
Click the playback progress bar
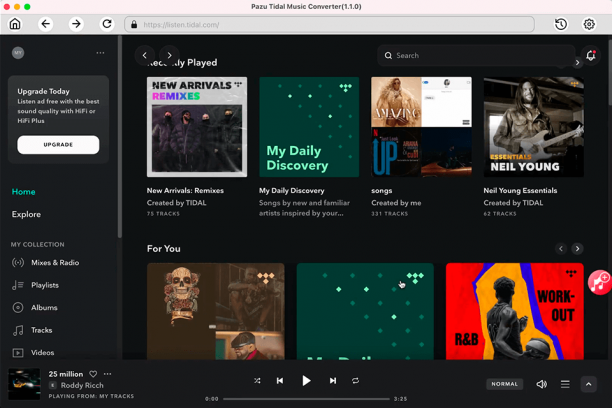coord(306,399)
